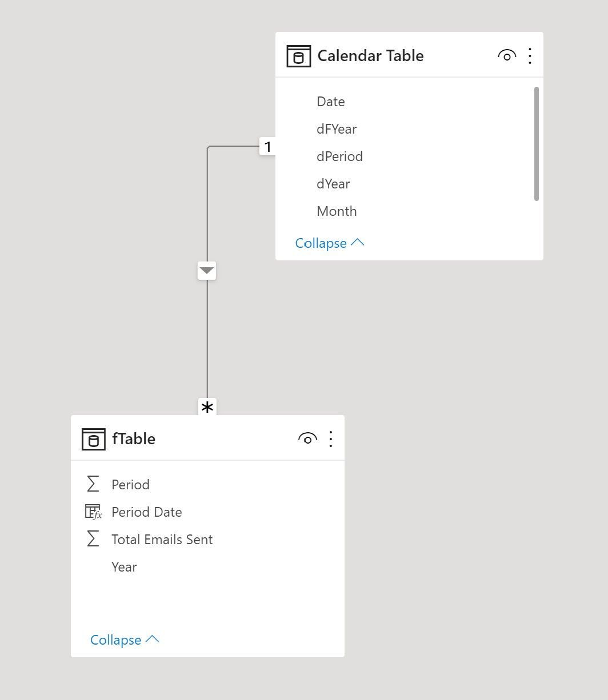This screenshot has width=608, height=700.
Task: Click the sigma icon beside Total Emails Sent
Action: click(x=93, y=539)
